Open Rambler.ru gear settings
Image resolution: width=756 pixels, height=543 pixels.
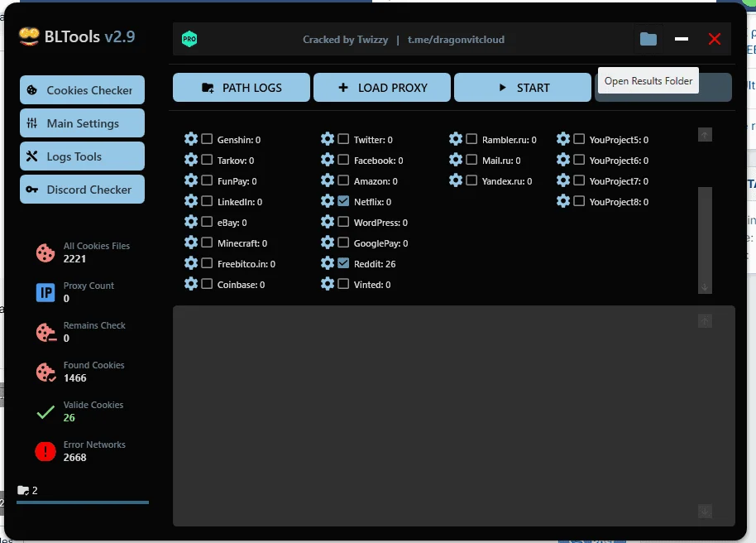point(456,139)
